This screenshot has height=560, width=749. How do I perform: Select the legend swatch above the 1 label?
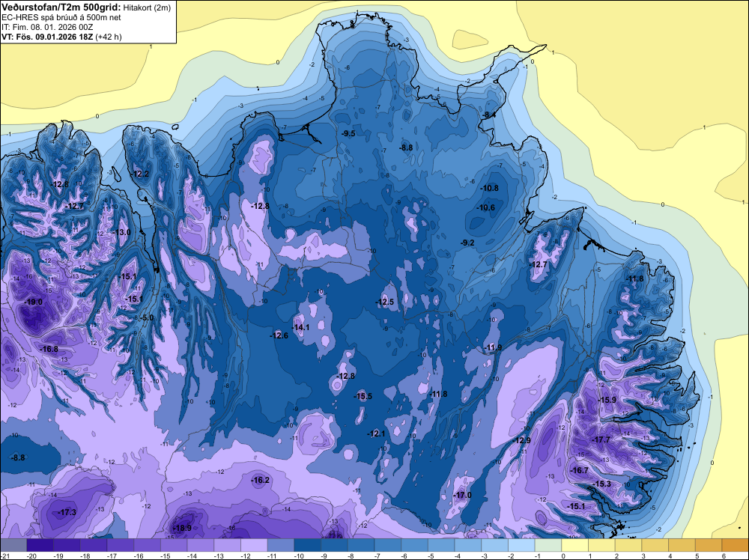(x=602, y=545)
